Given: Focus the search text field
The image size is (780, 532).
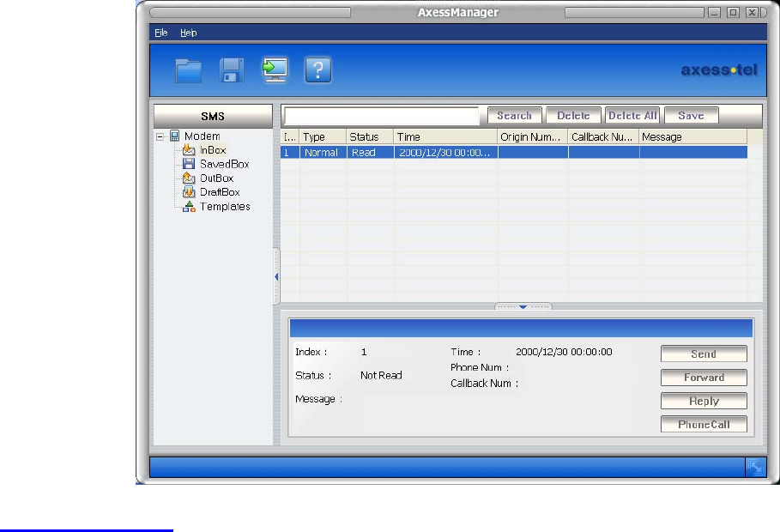Looking at the screenshot, I should tap(381, 116).
